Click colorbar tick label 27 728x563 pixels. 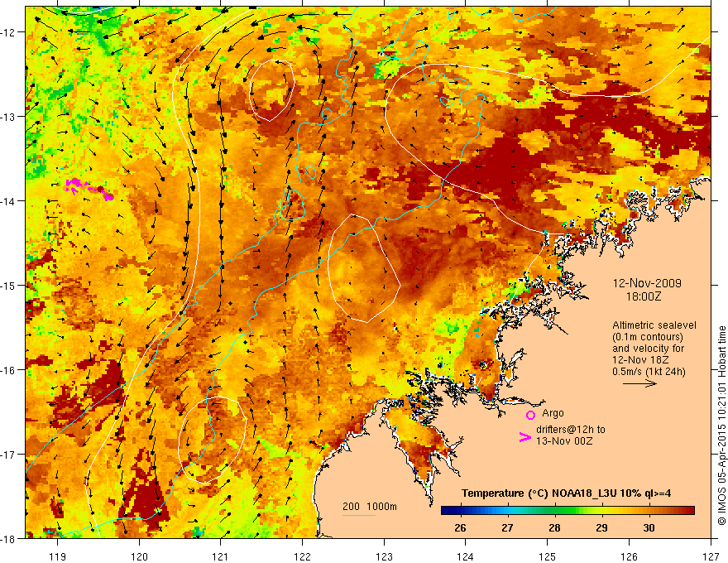507,527
